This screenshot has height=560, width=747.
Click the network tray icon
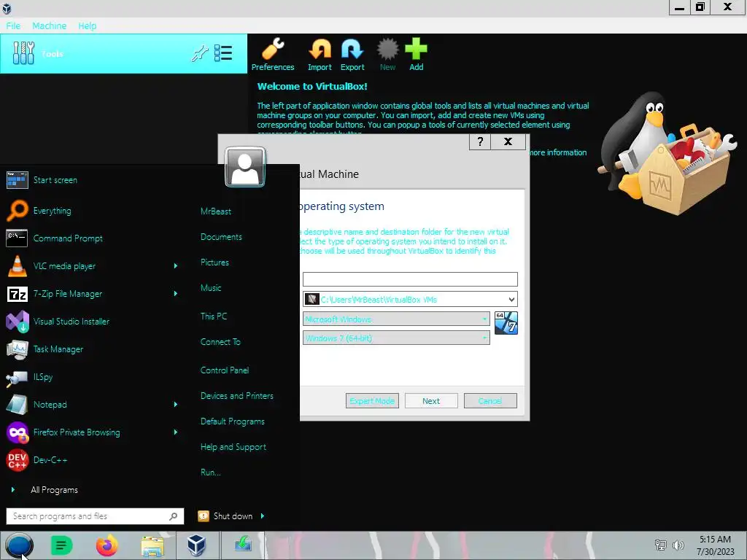(x=660, y=545)
